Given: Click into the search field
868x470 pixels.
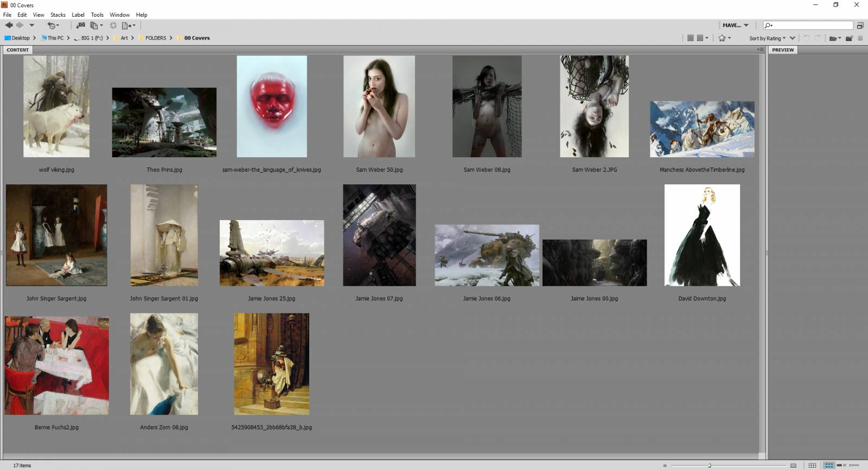Looking at the screenshot, I should point(808,25).
